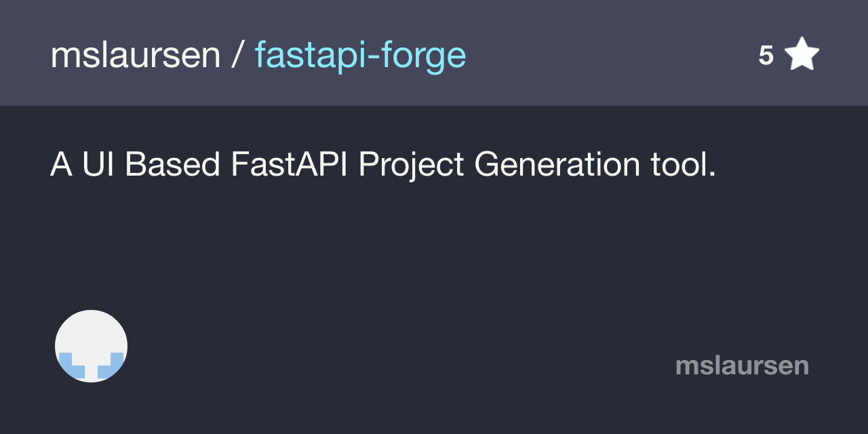Open the gray mslaursen username at bottom
Screen dimensions: 868x434
[x=742, y=366]
